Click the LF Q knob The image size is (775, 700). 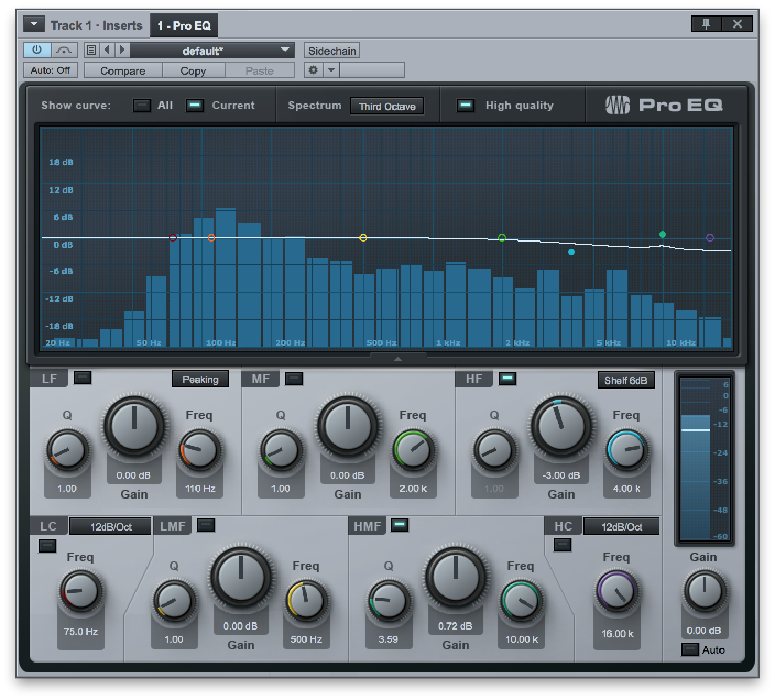(67, 450)
